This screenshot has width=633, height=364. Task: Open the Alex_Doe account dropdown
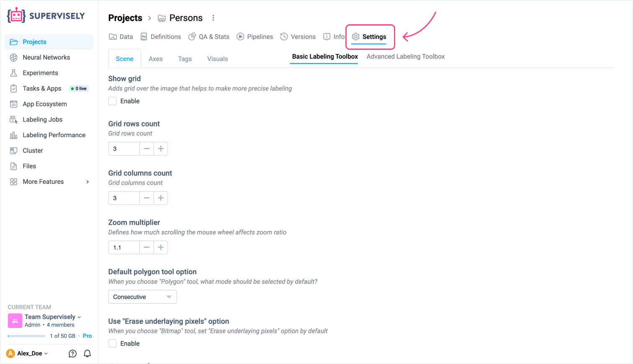tap(27, 354)
